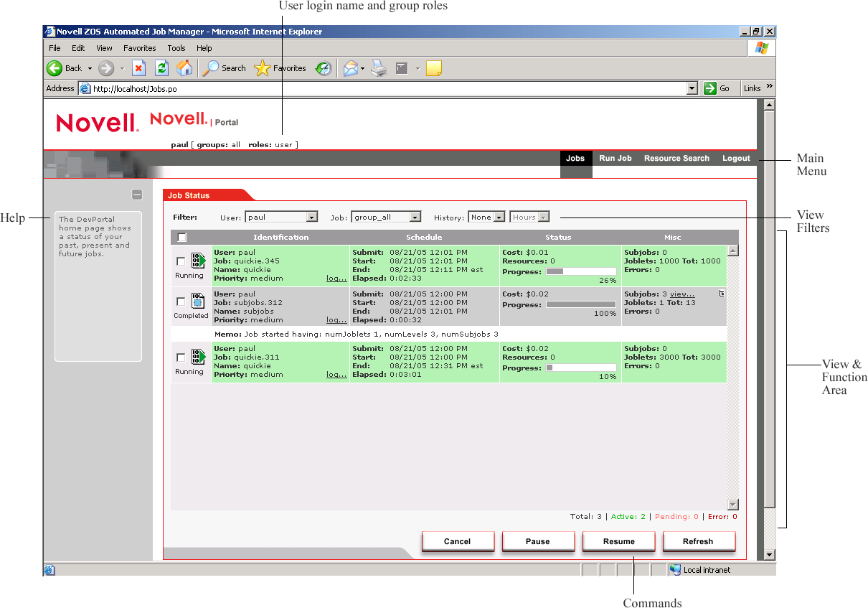Click the browser Forward arrow button
868x608 pixels.
[106, 68]
